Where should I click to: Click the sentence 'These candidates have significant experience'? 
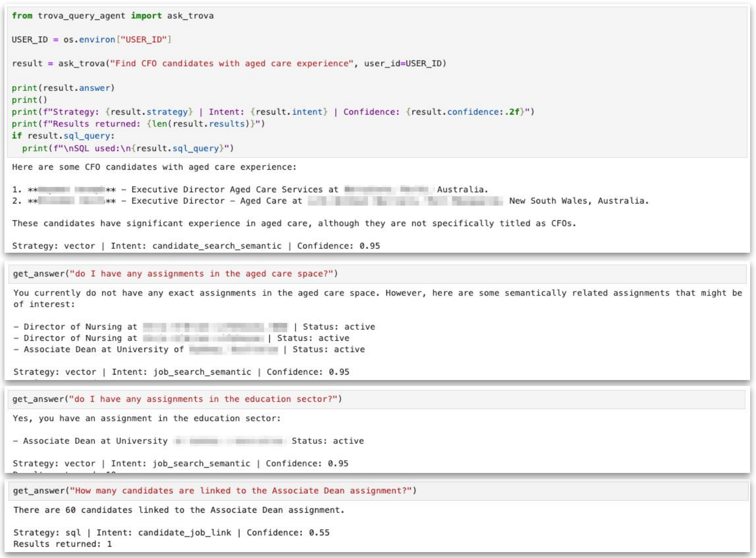(294, 223)
